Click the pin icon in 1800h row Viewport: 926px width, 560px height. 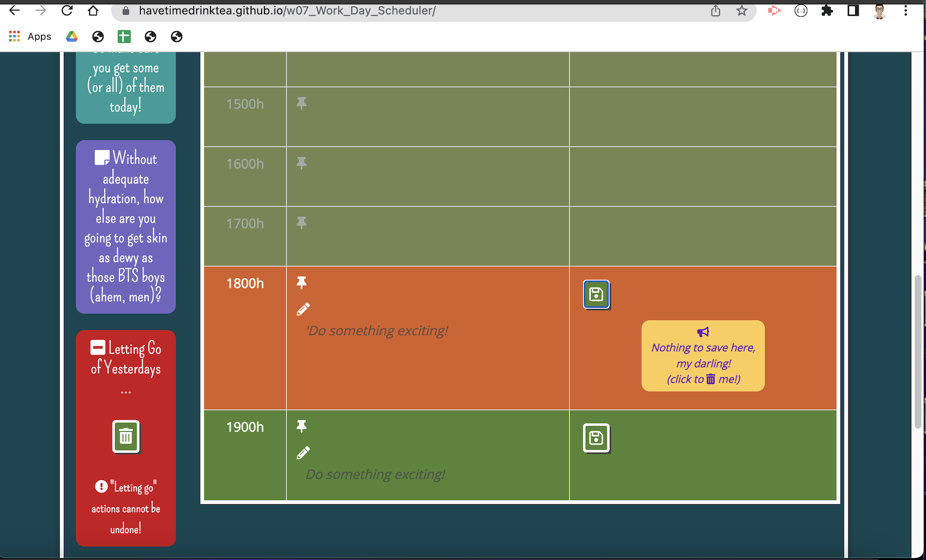pos(301,283)
